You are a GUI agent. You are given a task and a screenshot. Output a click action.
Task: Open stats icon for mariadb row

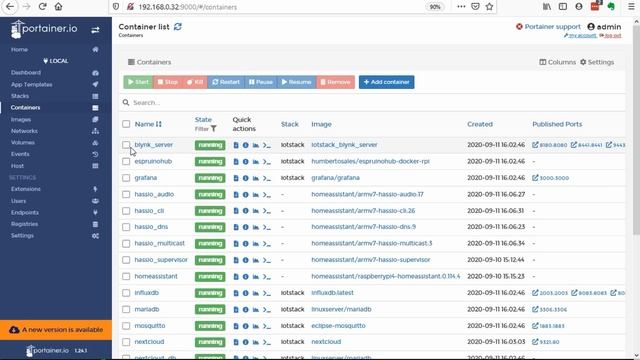coord(256,309)
